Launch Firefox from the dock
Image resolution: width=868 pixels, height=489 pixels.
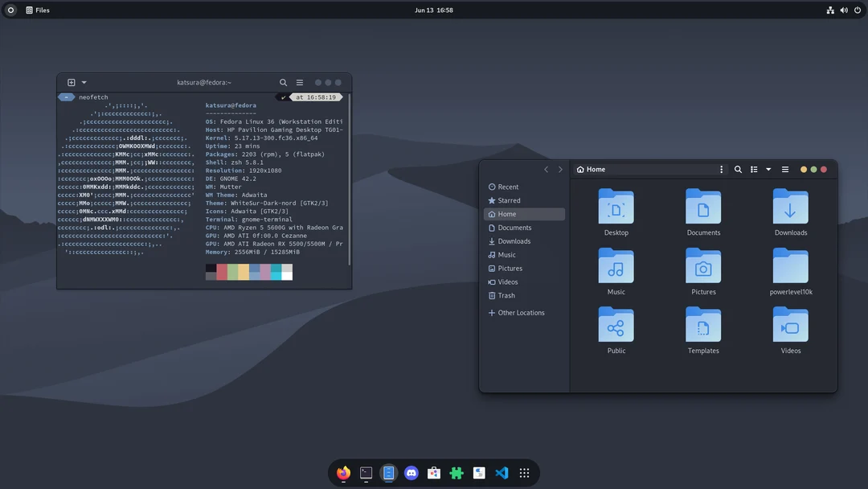tap(343, 473)
